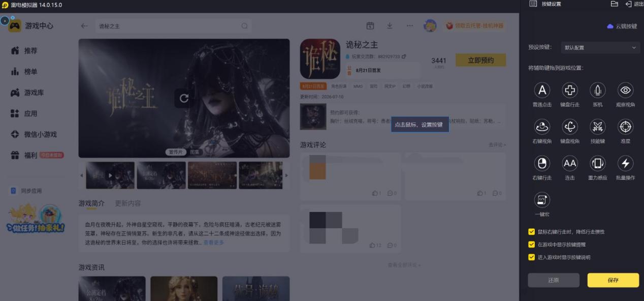This screenshot has height=301, width=644.
Task: Click the search magnifier icon
Action: point(245,26)
